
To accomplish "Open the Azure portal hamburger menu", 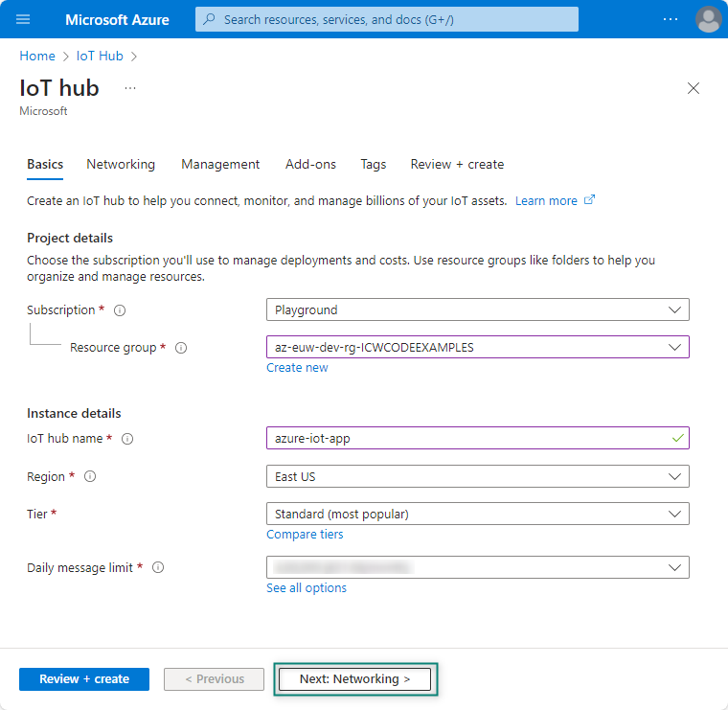I will click(24, 19).
